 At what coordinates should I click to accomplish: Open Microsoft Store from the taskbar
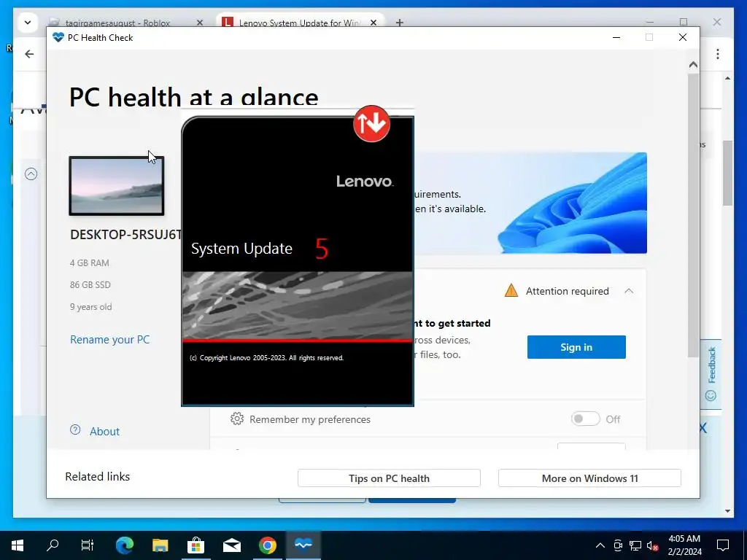click(196, 545)
